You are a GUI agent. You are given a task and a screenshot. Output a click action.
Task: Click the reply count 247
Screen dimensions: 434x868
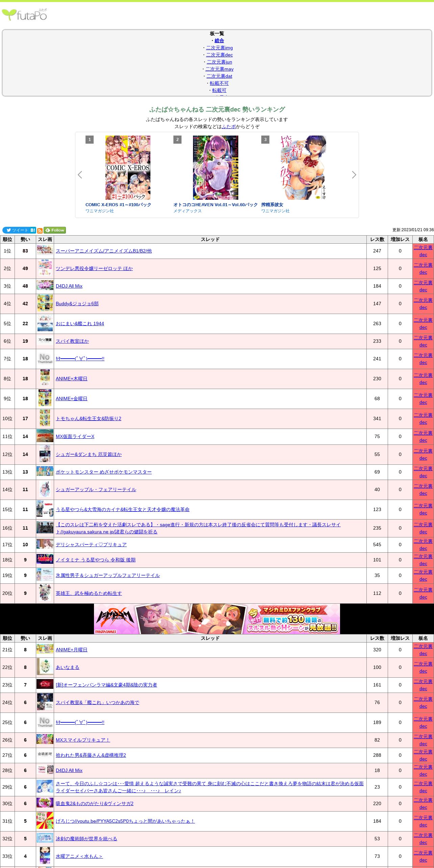377,251
